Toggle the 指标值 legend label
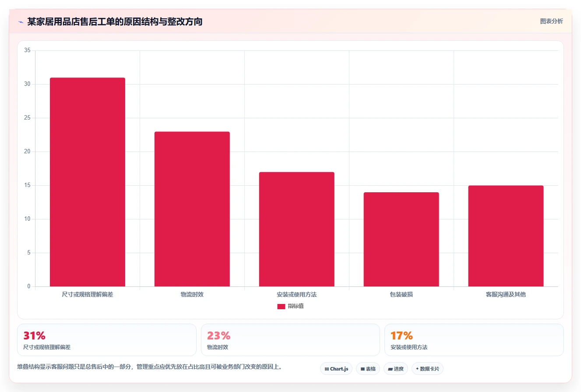The image size is (581, 392). 296,306
